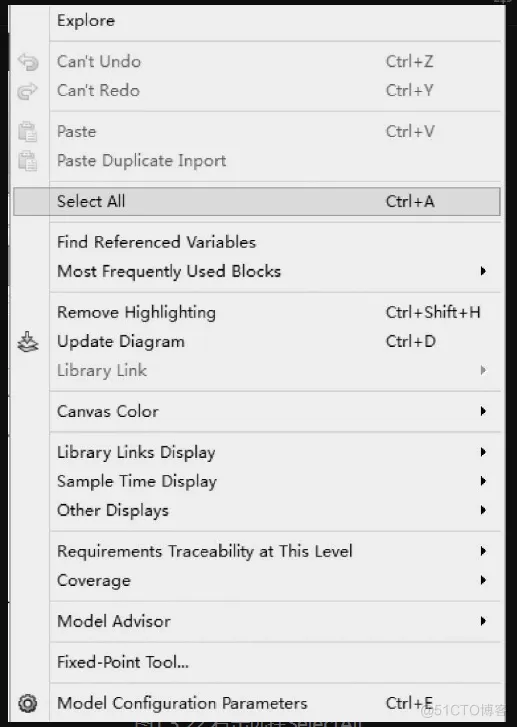Expand the Canvas Color submenu arrow
This screenshot has width=517, height=727.
click(x=483, y=411)
